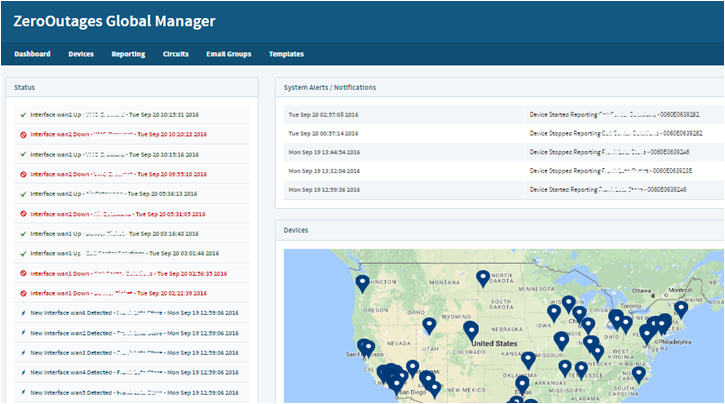
Task: Click the check icon for wan2 Up at 10:25:31
Action: click(x=23, y=115)
